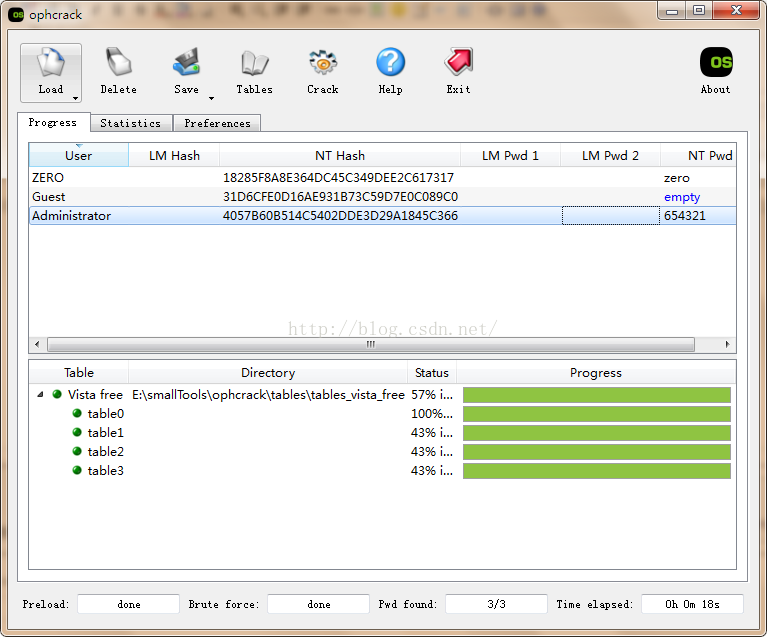The image size is (767, 637).
Task: Click the horizontal scrollbar thumb
Action: pos(371,344)
